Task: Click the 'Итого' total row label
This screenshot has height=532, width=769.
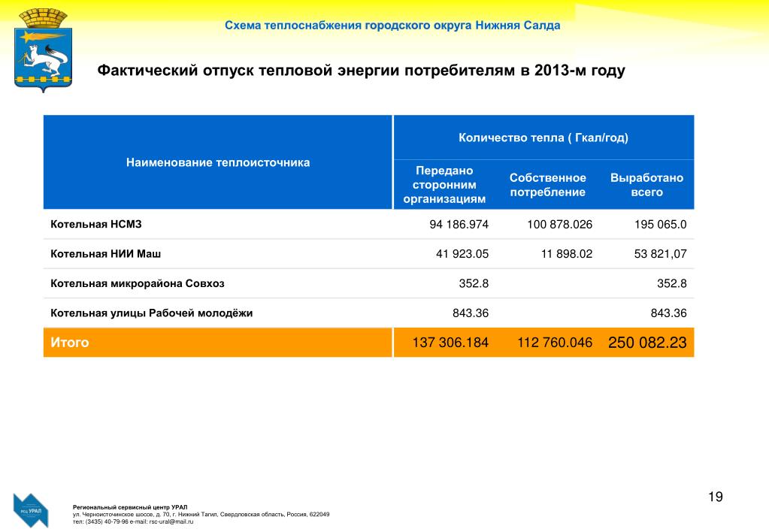Action: [70, 342]
